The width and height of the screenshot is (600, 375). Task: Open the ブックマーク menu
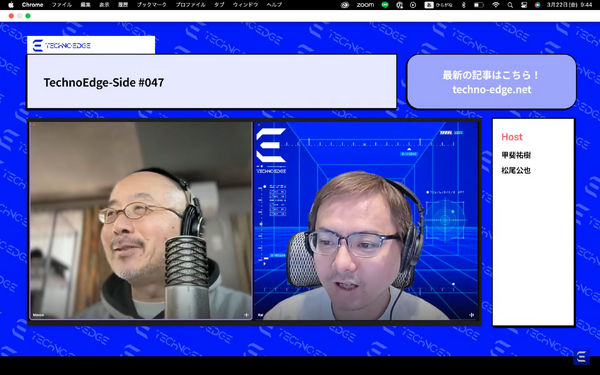click(152, 5)
